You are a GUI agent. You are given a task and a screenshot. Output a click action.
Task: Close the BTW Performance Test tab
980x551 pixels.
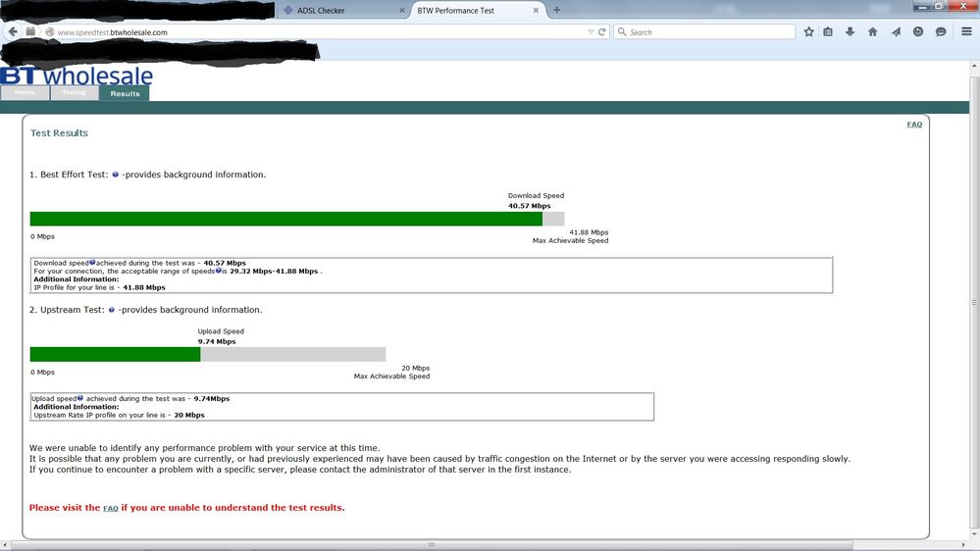(x=536, y=11)
